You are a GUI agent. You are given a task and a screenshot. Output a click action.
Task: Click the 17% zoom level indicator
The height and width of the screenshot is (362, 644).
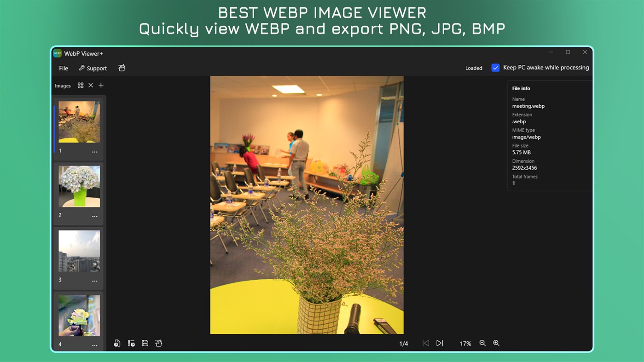click(x=465, y=343)
